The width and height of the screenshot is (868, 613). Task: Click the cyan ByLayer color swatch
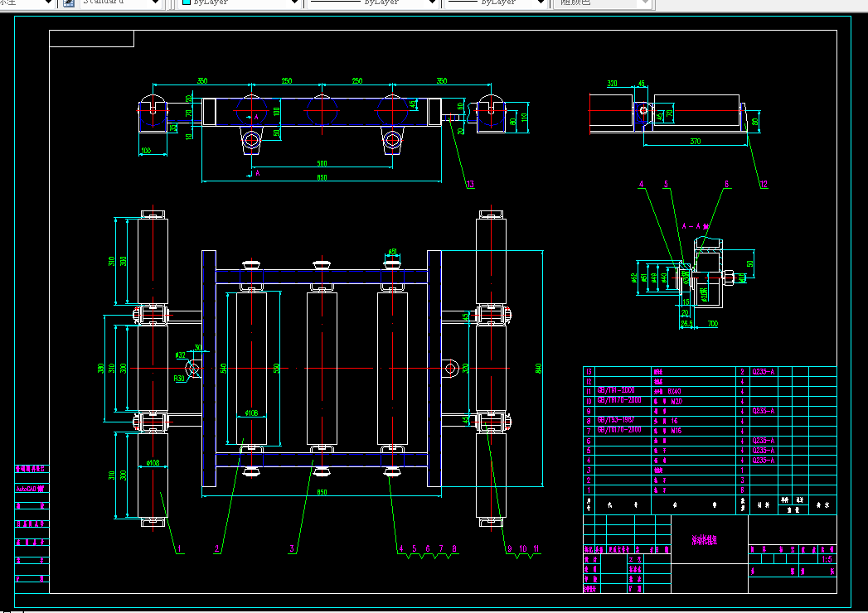point(187,2)
